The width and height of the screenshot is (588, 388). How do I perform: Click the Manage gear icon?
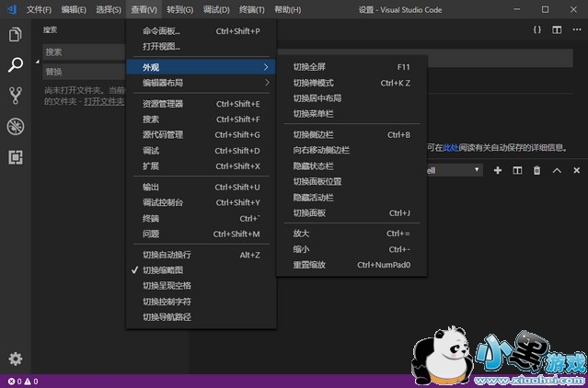coord(15,359)
